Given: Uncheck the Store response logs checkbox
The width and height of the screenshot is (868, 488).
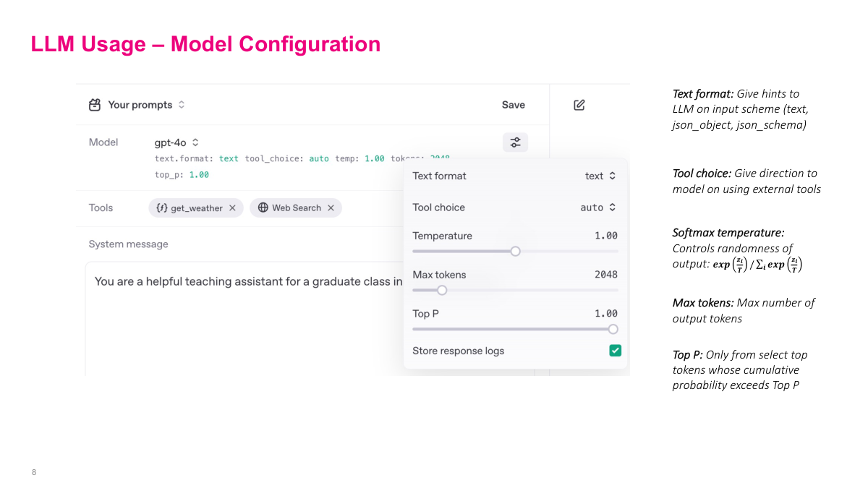Looking at the screenshot, I should click(615, 351).
